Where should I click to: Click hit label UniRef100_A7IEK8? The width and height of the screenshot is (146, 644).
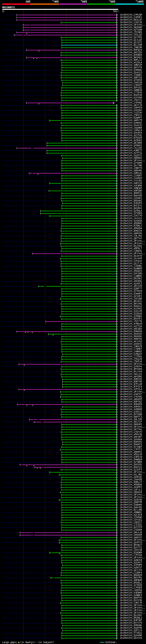point(131,585)
